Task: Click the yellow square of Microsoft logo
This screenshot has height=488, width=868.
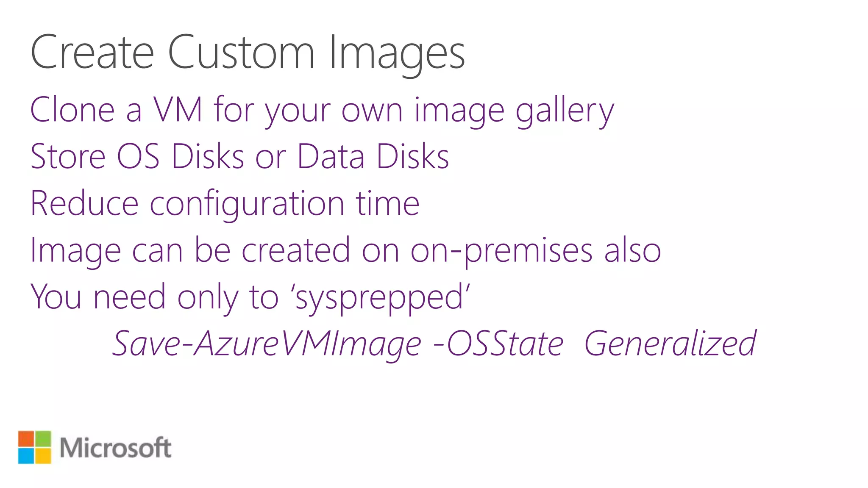Action: point(43,456)
